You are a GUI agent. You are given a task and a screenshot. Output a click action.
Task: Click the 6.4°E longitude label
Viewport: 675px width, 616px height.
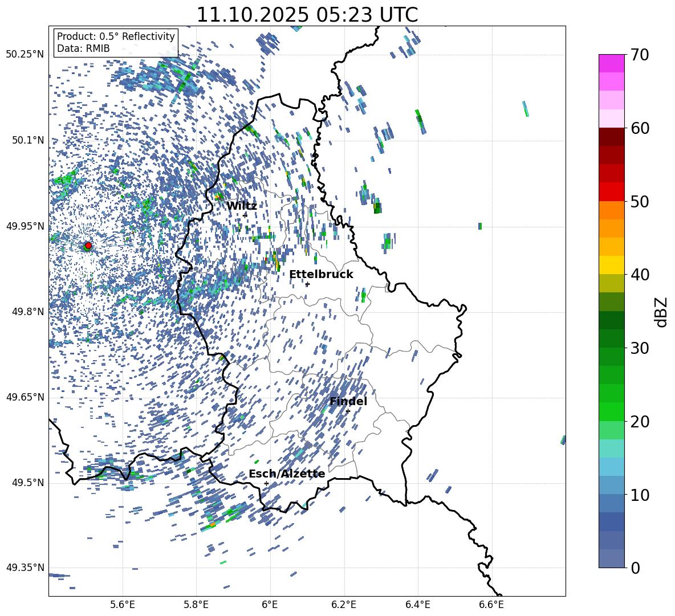[417, 605]
